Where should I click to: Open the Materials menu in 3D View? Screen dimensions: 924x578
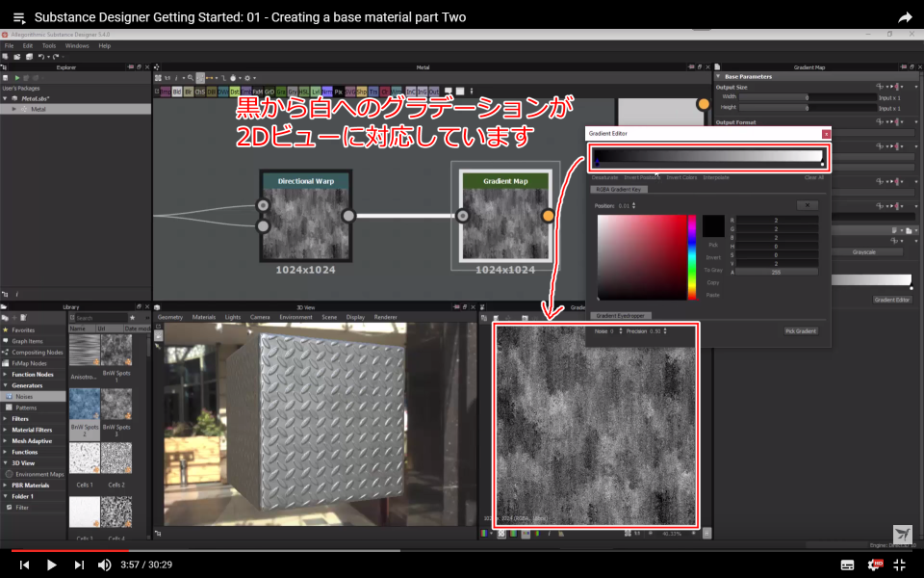[x=204, y=317]
